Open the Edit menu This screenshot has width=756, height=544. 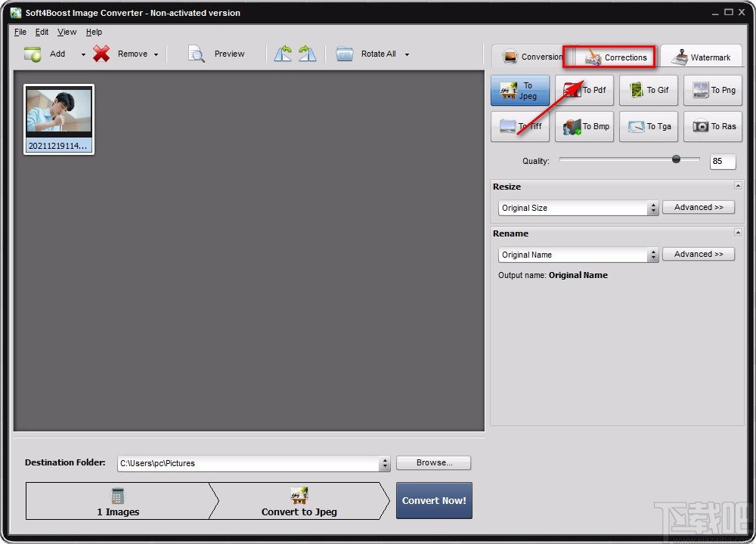coord(42,32)
